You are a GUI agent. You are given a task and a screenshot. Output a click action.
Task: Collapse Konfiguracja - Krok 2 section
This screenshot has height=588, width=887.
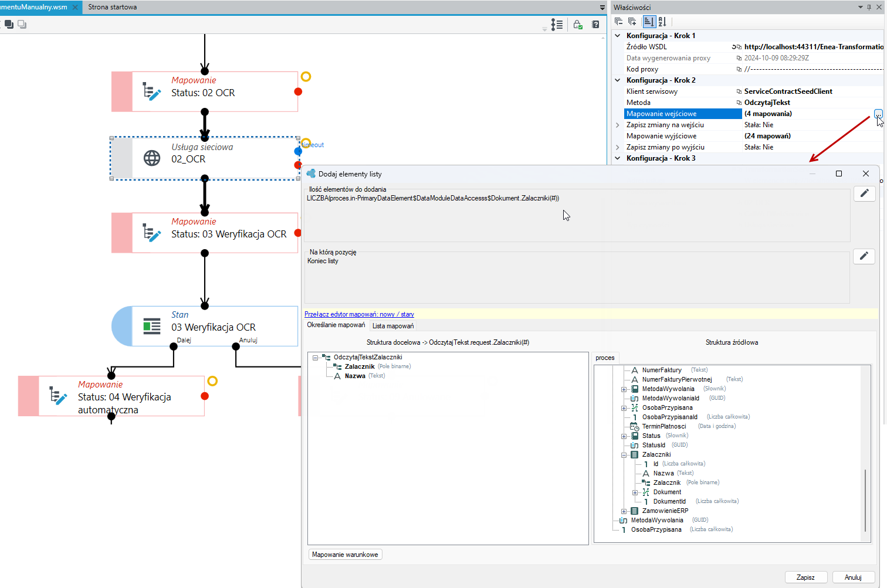click(617, 80)
